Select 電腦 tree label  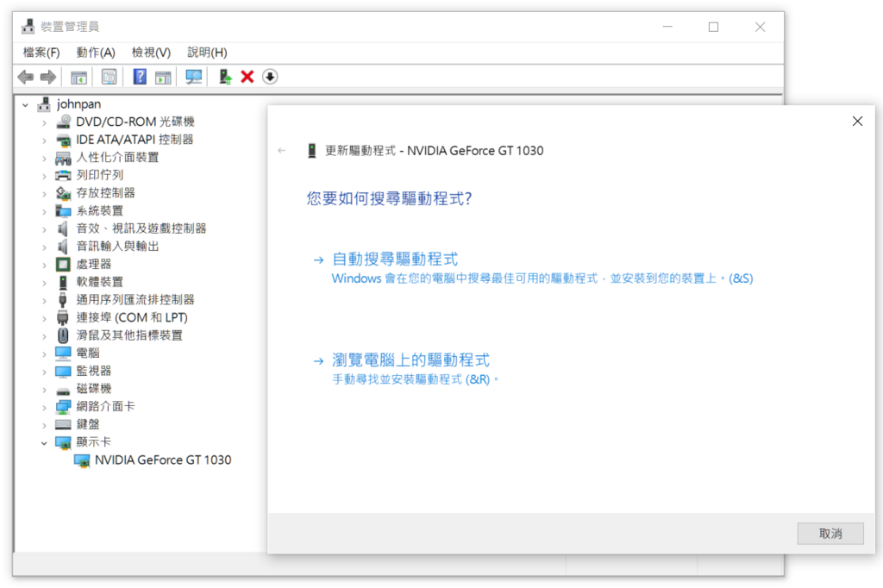tap(88, 353)
